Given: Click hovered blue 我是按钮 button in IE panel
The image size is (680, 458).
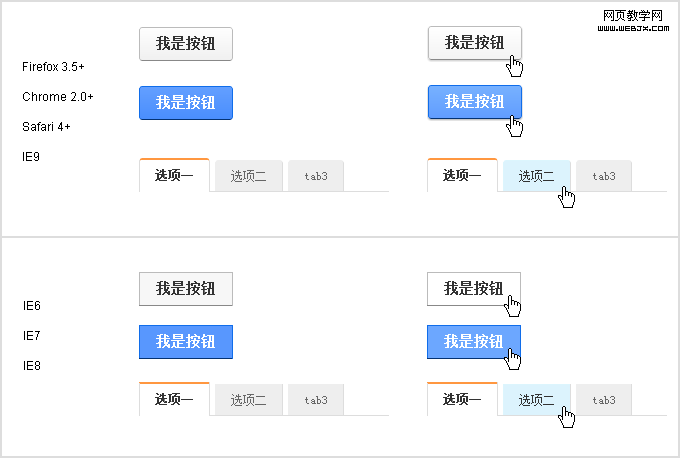Looking at the screenshot, I should tap(473, 342).
